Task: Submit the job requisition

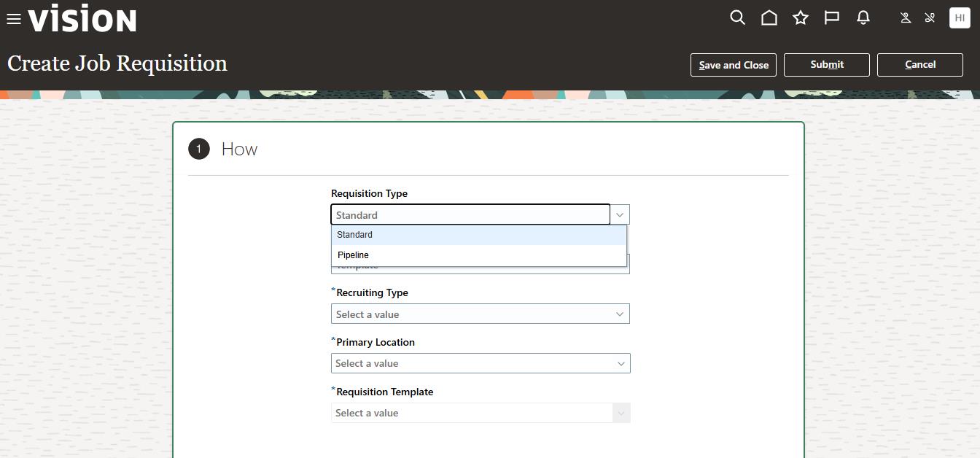Action: (x=826, y=64)
